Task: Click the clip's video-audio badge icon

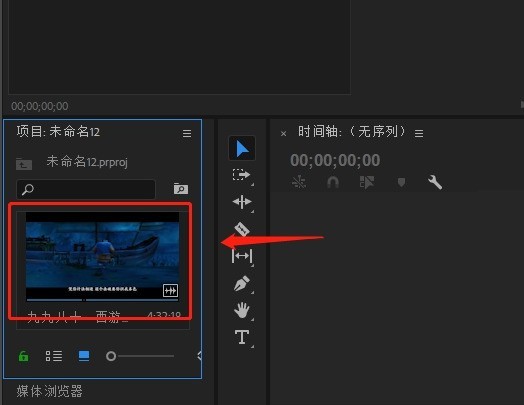Action: 170,291
